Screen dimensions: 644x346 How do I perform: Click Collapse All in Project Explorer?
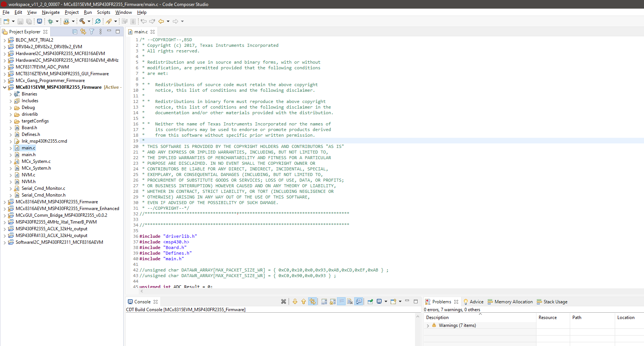(75, 32)
